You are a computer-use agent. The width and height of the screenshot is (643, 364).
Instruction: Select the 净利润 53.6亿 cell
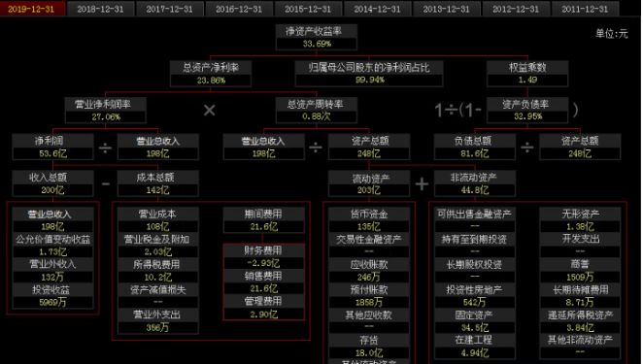(x=52, y=147)
